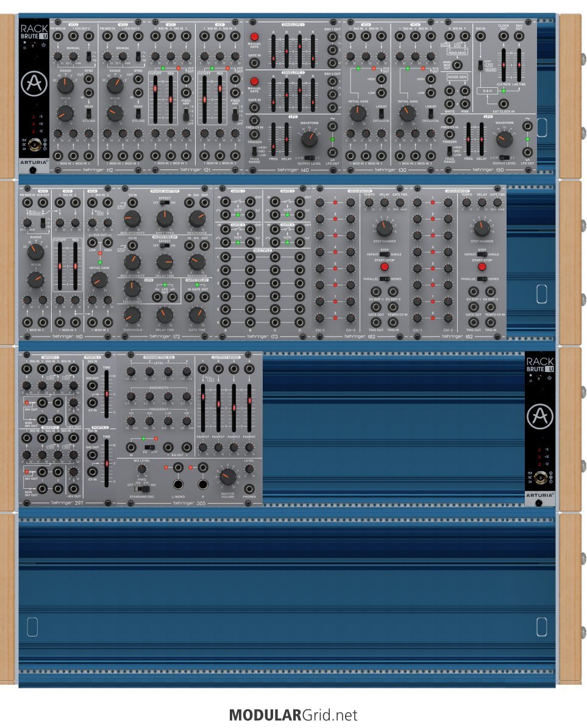Click the 'behringer 140' module label
The image size is (587, 728).
(293, 170)
